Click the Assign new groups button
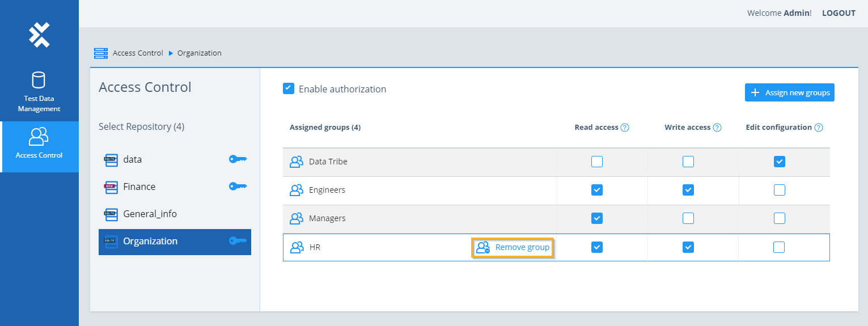The image size is (868, 326). pyautogui.click(x=789, y=92)
